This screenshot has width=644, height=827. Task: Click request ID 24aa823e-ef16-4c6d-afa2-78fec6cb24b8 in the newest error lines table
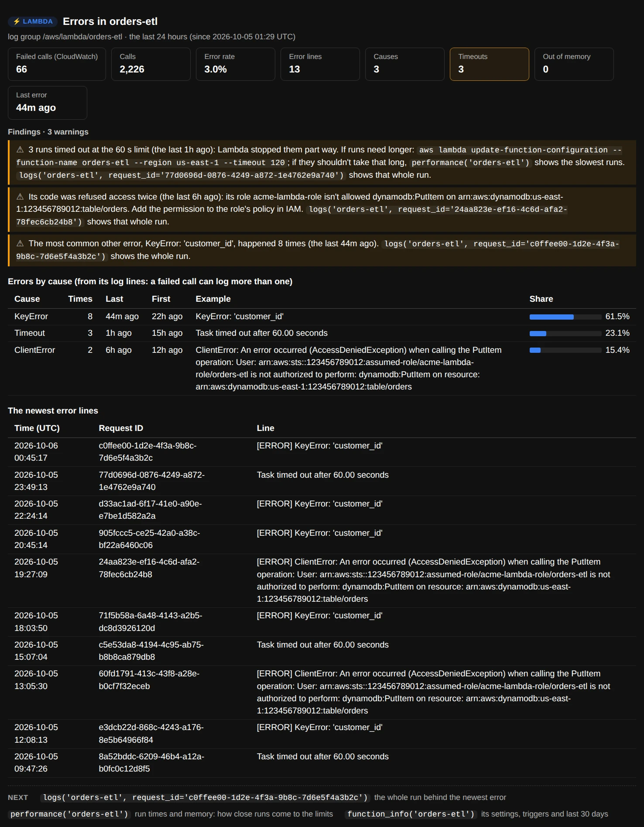click(149, 568)
